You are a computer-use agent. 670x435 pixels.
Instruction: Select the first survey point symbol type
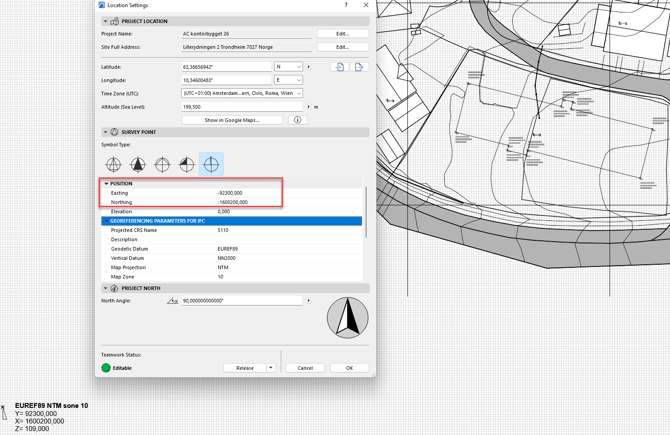[x=113, y=165]
